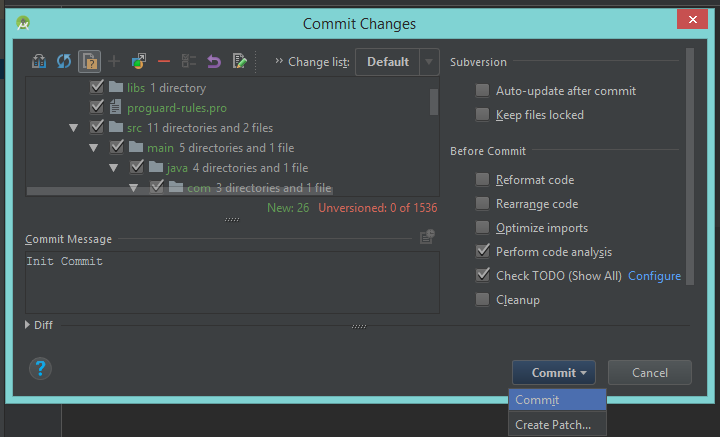Image resolution: width=720 pixels, height=437 pixels.
Task: Enable Auto-update after commit
Action: point(483,91)
